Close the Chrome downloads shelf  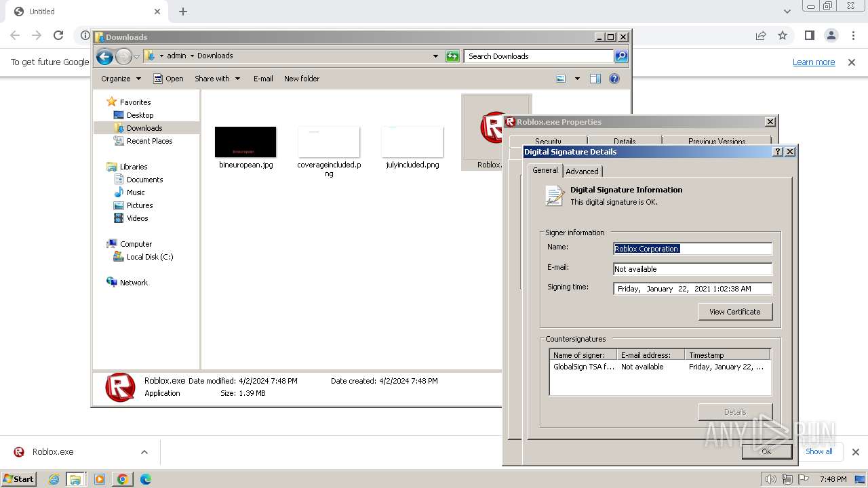click(x=855, y=452)
